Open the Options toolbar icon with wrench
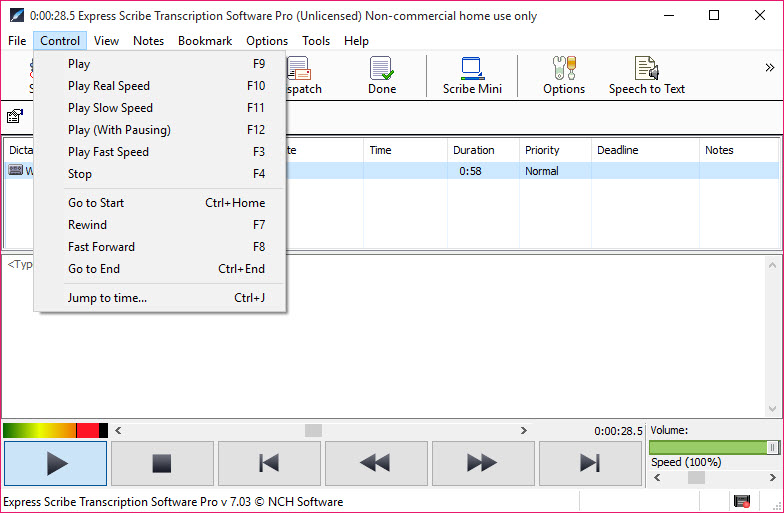The width and height of the screenshot is (784, 513). tap(564, 76)
